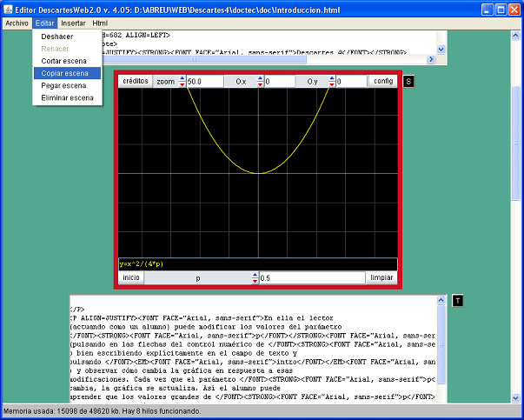Increase O.y with the blue up arrow
The height and width of the screenshot is (420, 524).
(x=331, y=78)
